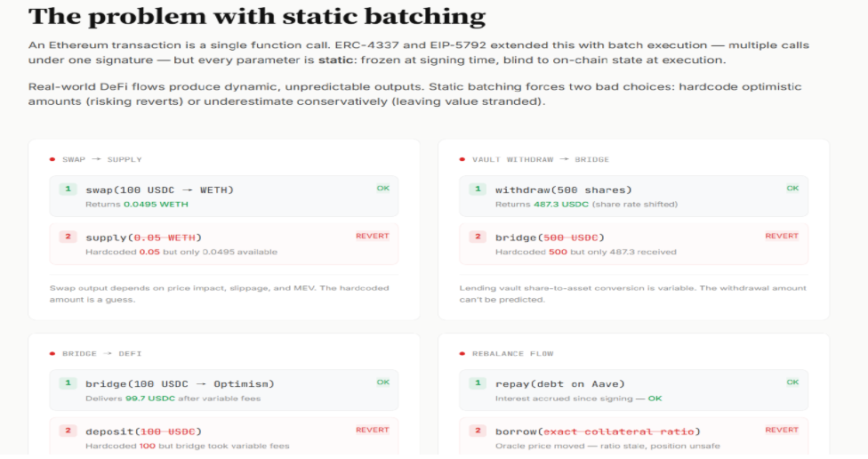
Task: Click the page title about static batching
Action: coord(257,16)
